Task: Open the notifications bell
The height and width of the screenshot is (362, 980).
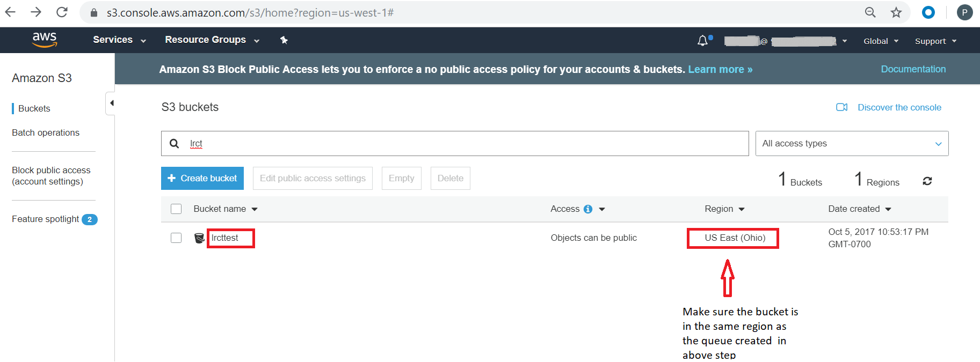Action: 703,41
